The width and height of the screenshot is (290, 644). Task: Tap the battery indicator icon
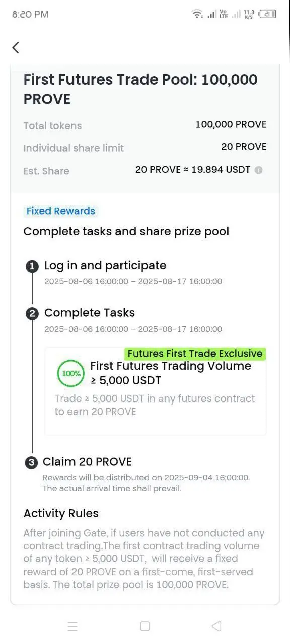click(267, 14)
